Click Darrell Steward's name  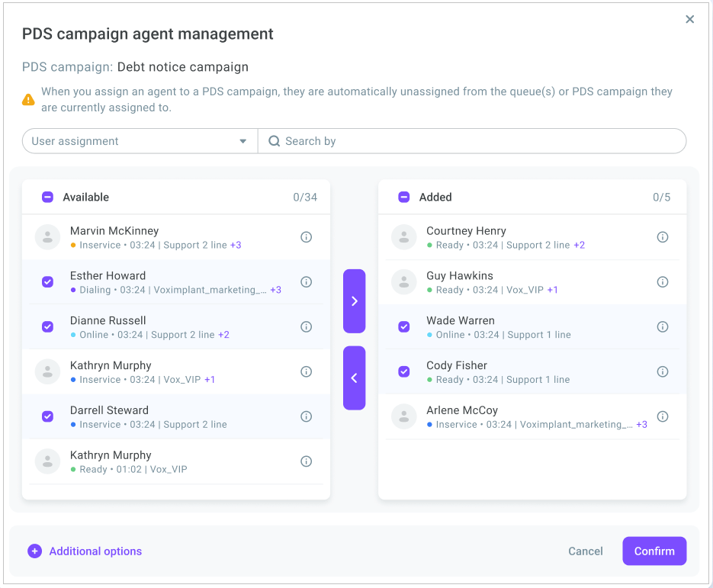coord(109,410)
